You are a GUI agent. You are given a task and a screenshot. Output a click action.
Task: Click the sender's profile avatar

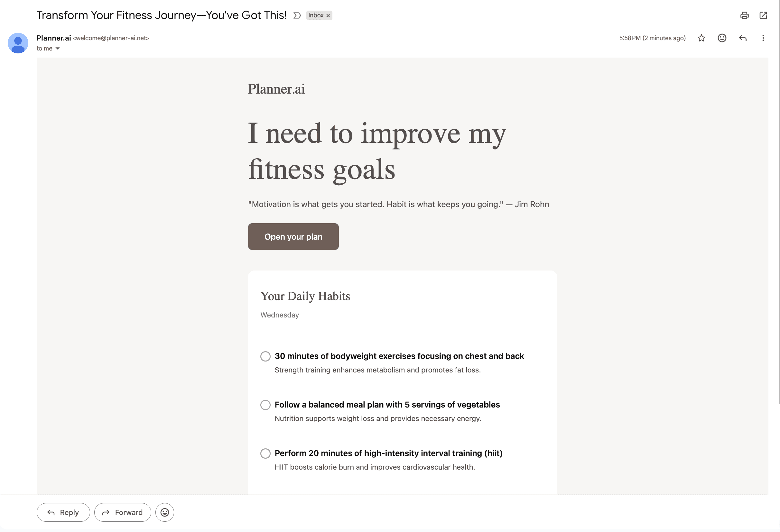18,43
